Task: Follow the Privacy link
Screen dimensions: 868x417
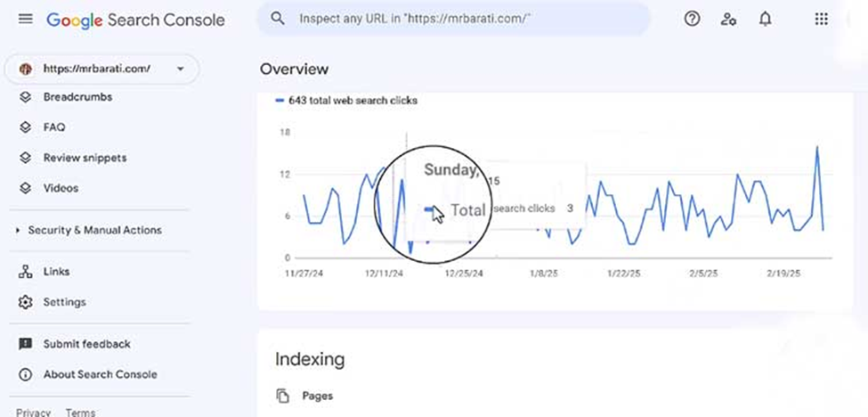Action: [33, 413]
